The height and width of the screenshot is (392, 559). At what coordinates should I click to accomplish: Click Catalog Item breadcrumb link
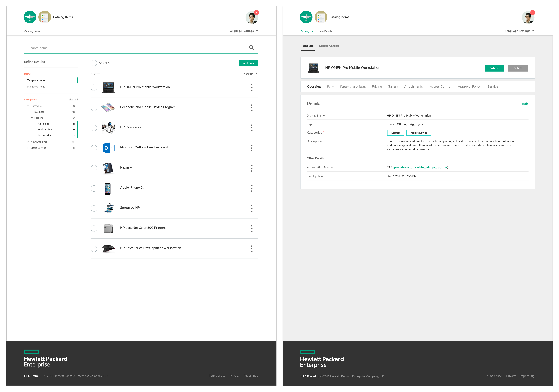(308, 31)
